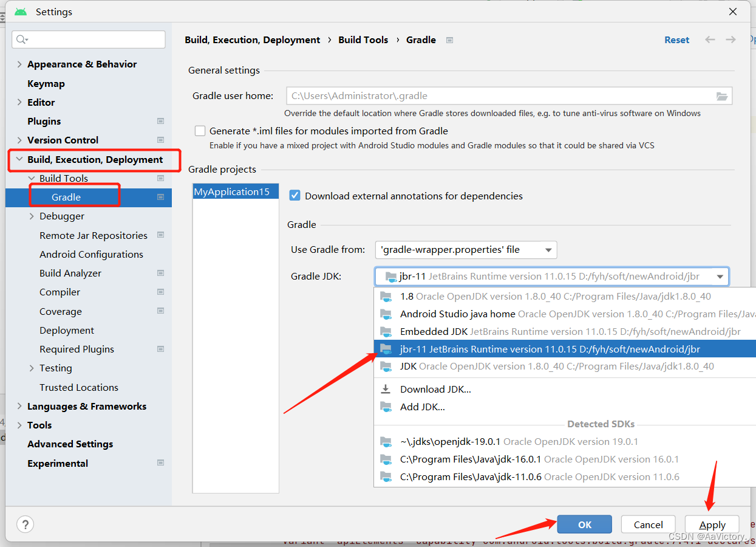Screen dimensions: 756x547
Task: Uncheck Download external annotations for dependencies
Action: click(x=295, y=196)
